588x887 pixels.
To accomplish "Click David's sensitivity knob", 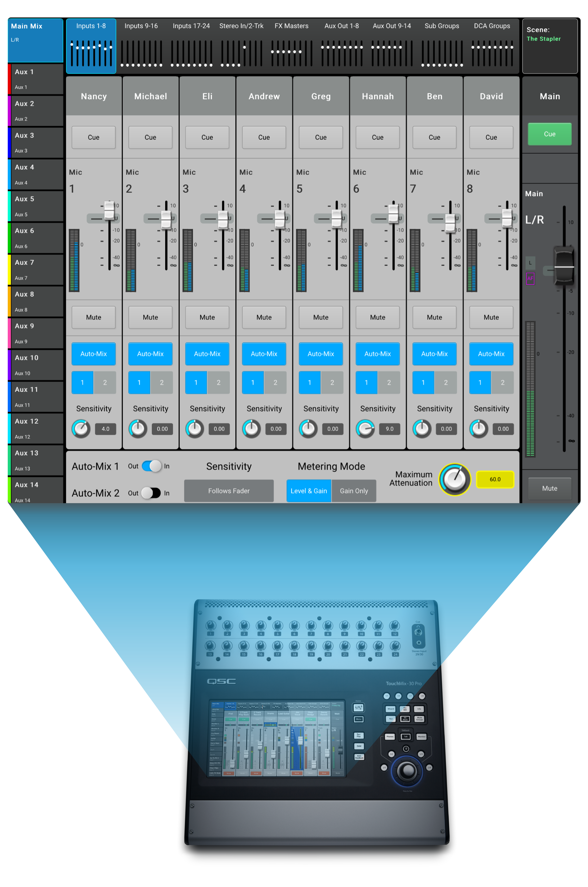I will (x=479, y=428).
